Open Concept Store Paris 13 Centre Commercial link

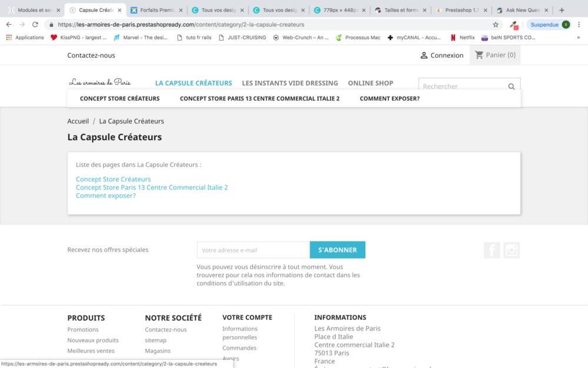[x=152, y=187]
